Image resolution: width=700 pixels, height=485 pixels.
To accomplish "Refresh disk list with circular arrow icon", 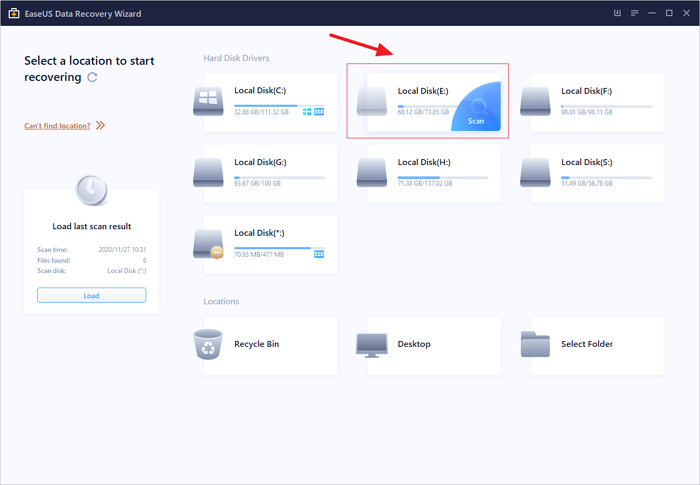I will coord(92,77).
